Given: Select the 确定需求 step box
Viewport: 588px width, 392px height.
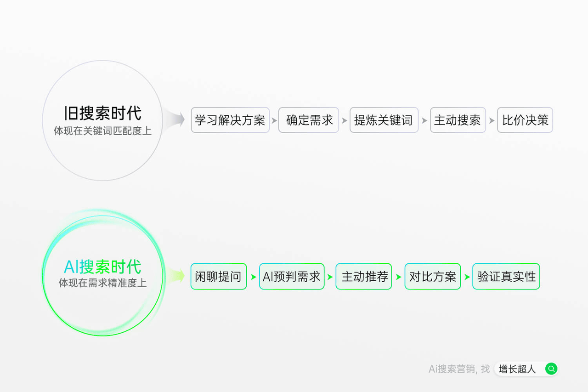Looking at the screenshot, I should pos(309,120).
